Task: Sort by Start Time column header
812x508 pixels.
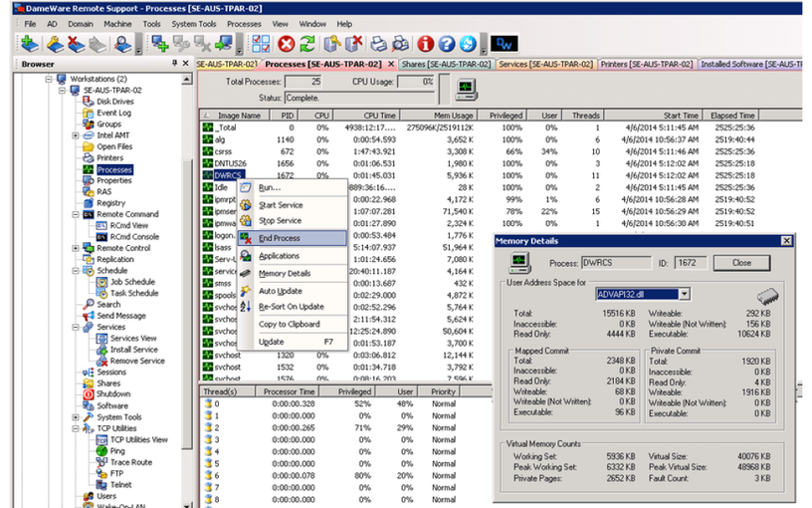Action: click(652, 116)
